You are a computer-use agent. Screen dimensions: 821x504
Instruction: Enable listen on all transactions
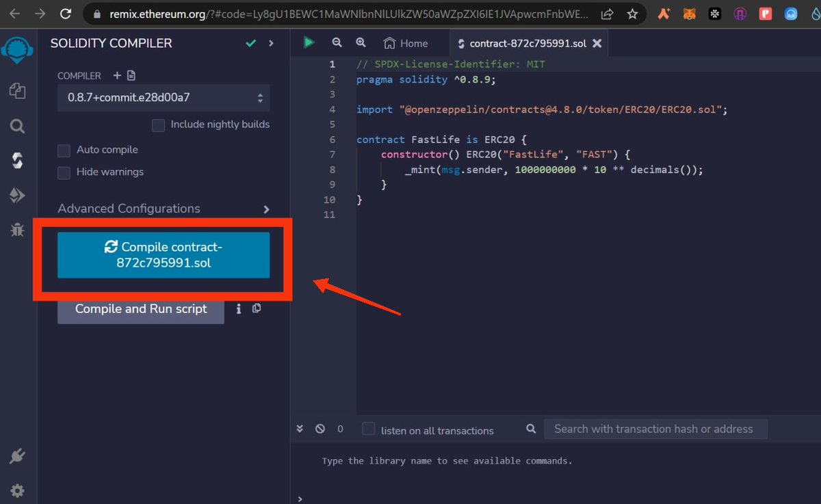369,429
